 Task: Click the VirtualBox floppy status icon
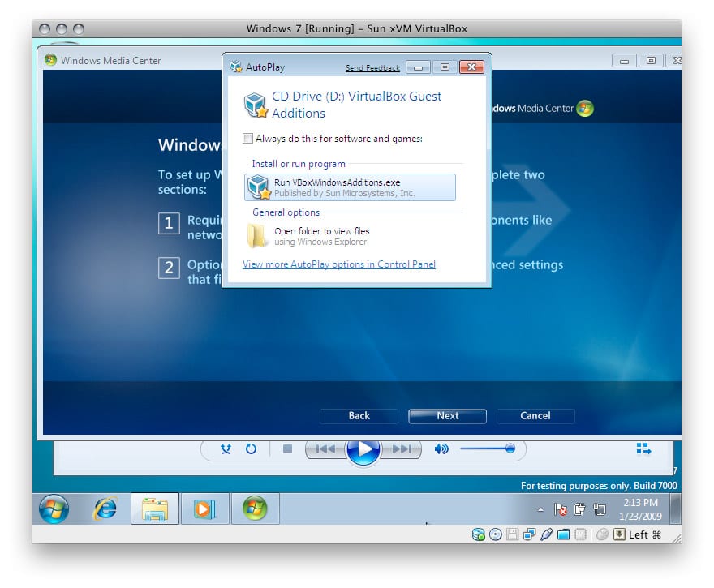[x=513, y=534]
